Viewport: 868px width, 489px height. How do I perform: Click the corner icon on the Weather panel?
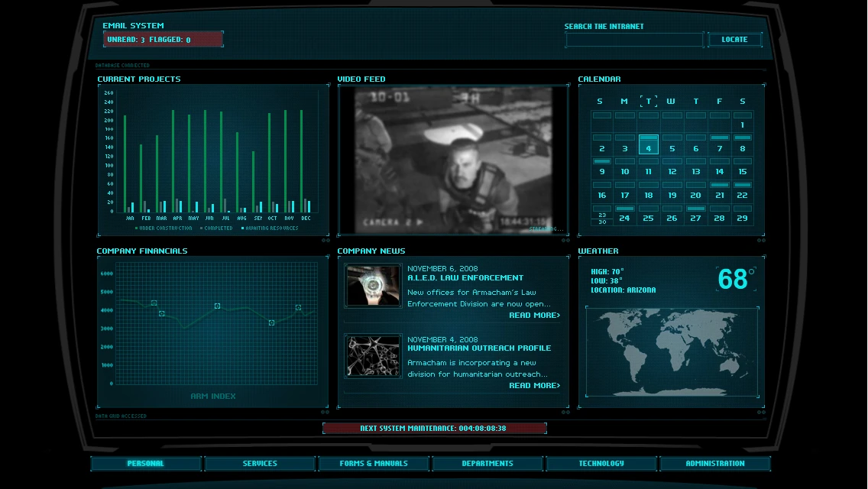tap(761, 411)
